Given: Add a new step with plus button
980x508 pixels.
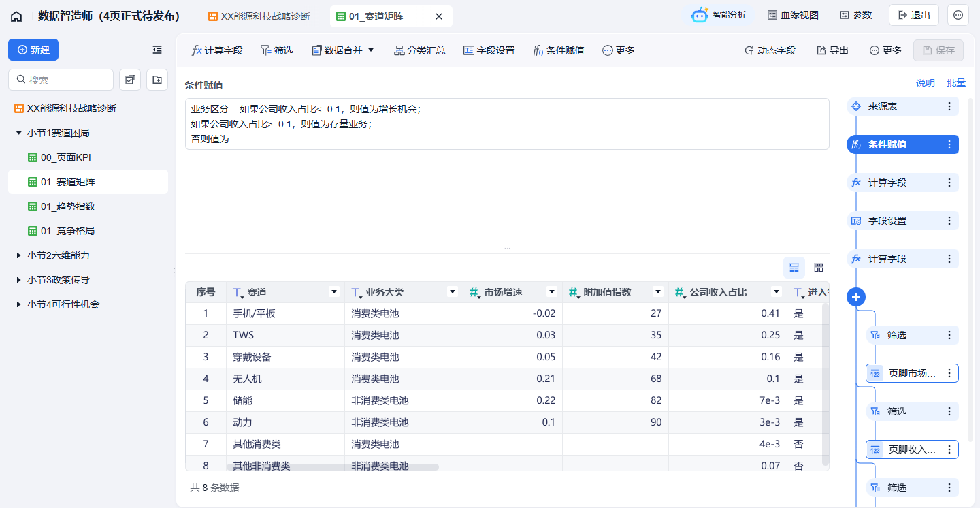Looking at the screenshot, I should click(856, 297).
